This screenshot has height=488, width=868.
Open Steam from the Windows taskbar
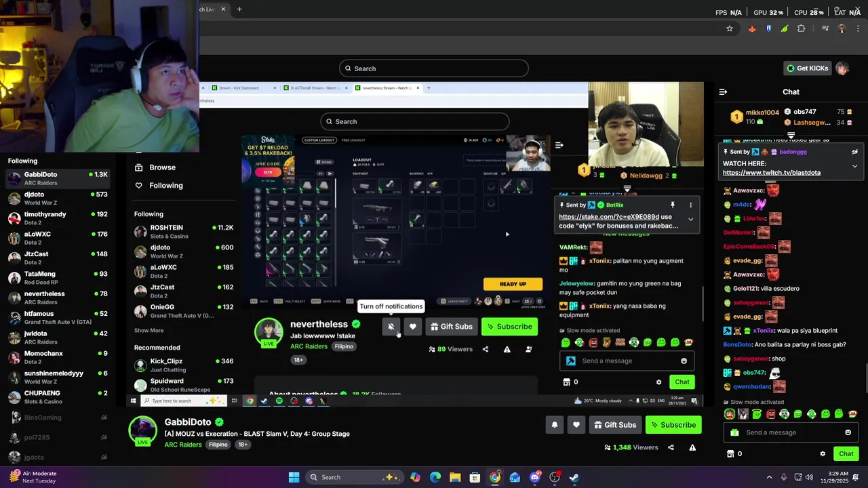pyautogui.click(x=574, y=477)
